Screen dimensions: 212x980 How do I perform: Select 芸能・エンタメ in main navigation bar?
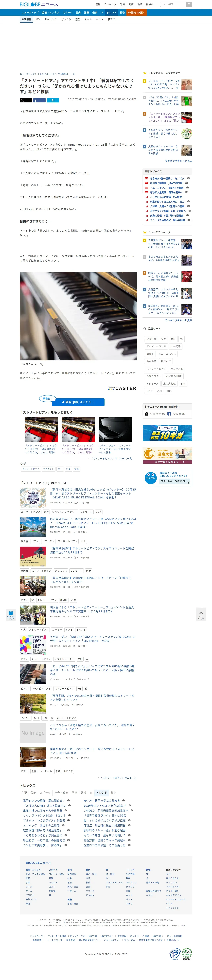pyautogui.click(x=50, y=13)
